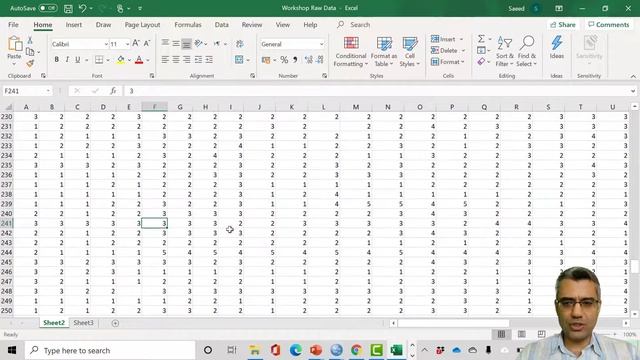Toggle Align Left
Viewport: 640px width, 360px height.
pyautogui.click(x=165, y=60)
